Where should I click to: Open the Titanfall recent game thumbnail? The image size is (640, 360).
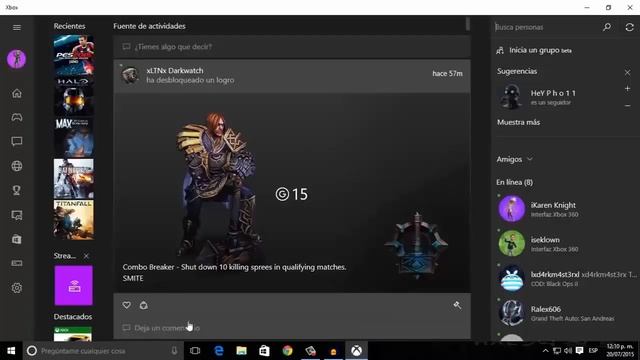point(73,220)
